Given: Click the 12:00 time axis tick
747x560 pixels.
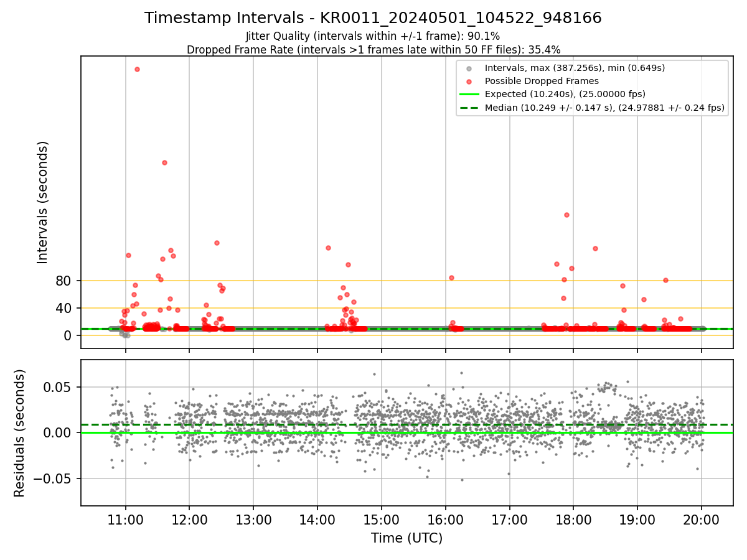Looking at the screenshot, I should click(x=189, y=519).
